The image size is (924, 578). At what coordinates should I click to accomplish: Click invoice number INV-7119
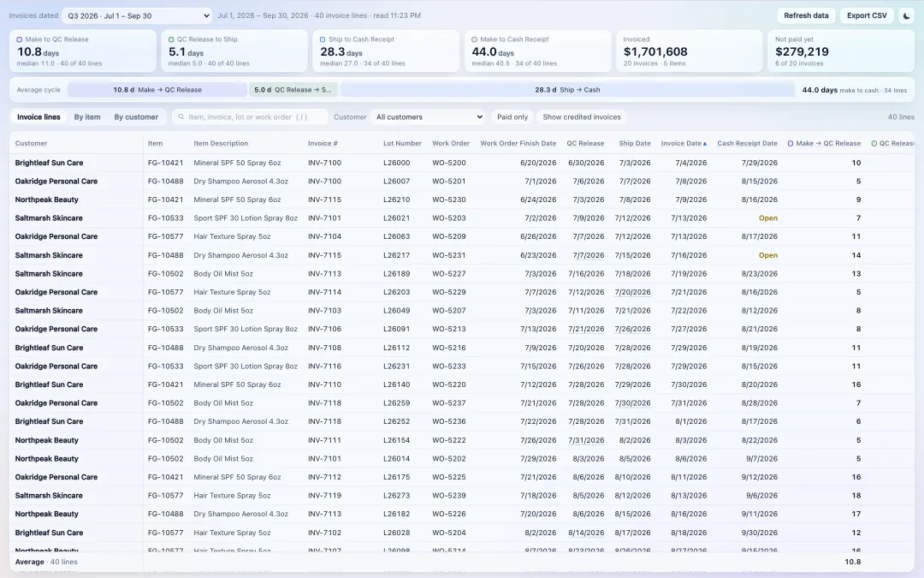(325, 496)
